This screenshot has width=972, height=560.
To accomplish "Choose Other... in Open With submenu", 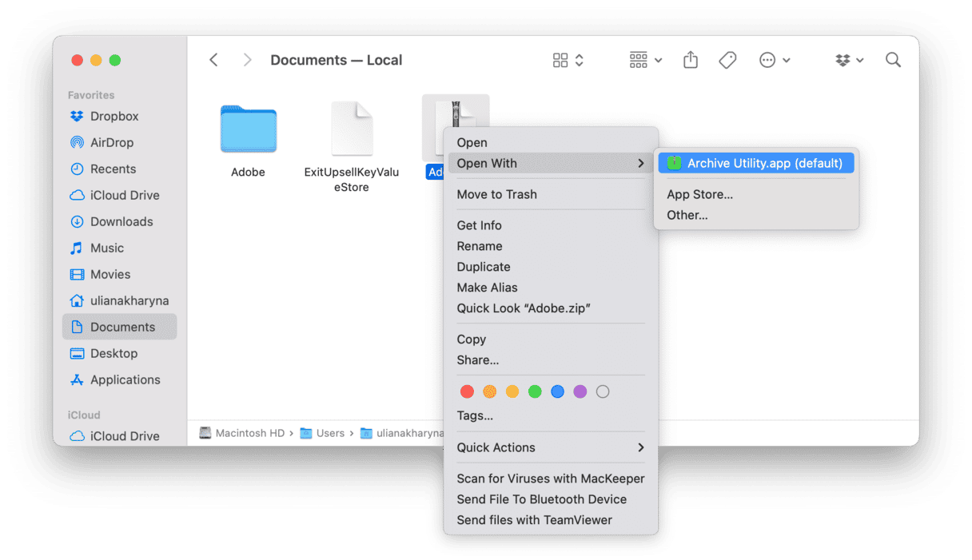I will tap(687, 215).
